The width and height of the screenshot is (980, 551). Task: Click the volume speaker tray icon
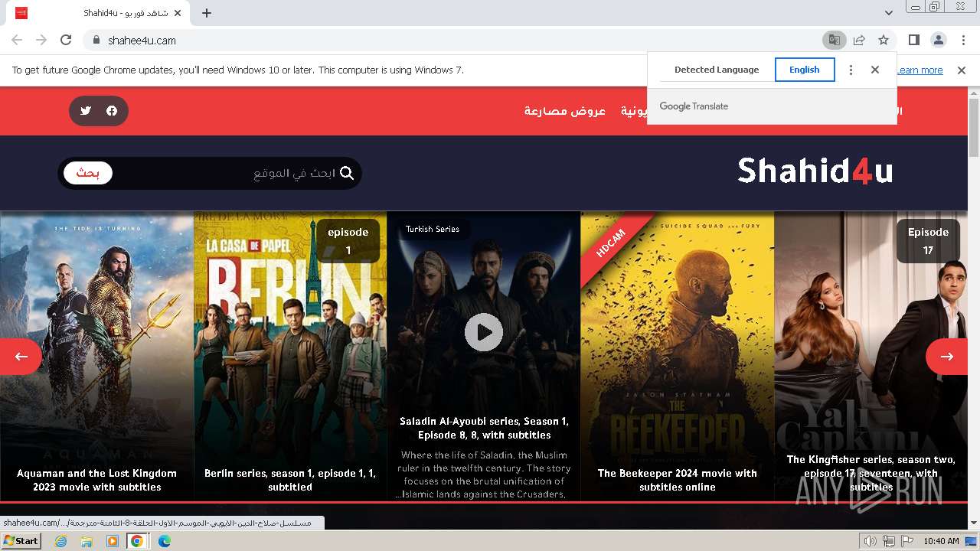tap(870, 541)
